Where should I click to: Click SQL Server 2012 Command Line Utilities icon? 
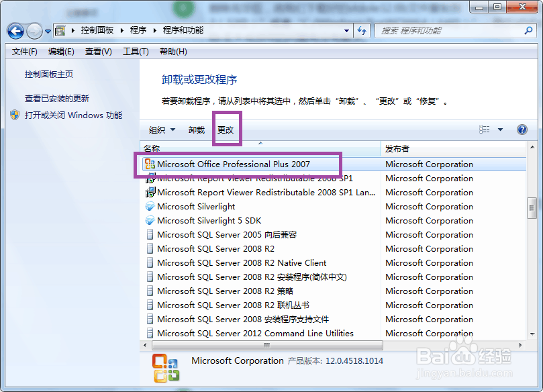pos(150,334)
